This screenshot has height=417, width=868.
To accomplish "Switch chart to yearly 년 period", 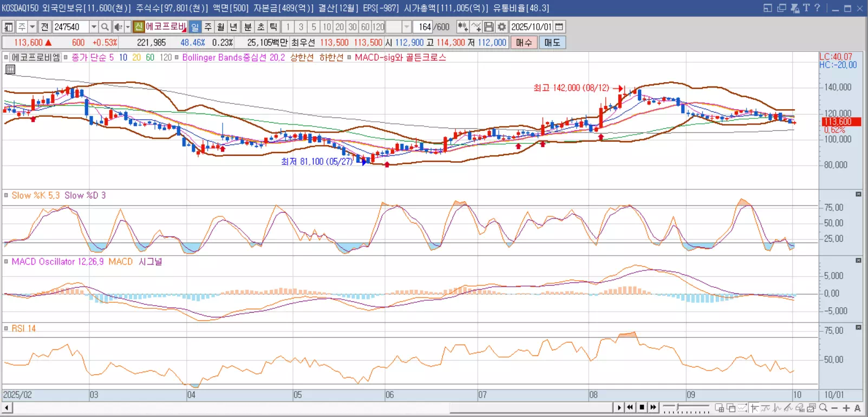I will click(233, 27).
